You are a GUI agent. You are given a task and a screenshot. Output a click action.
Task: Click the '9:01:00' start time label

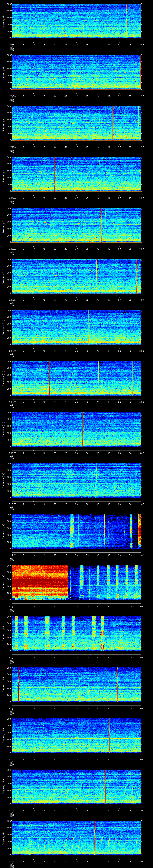coord(12,44)
